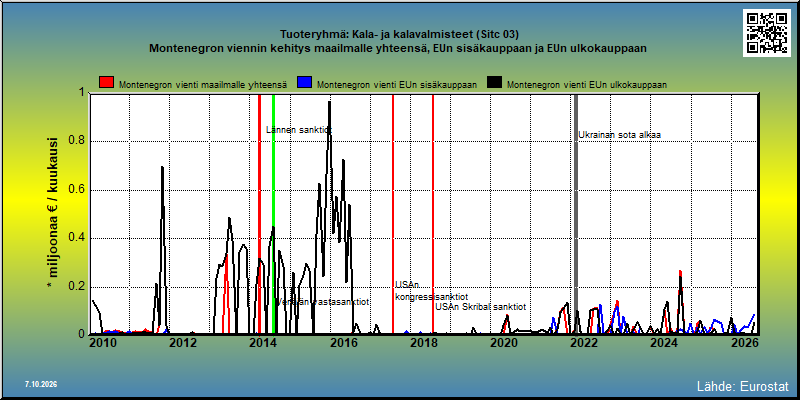The width and height of the screenshot is (800, 400).
Task: Click the chart title 'Tuoteryhmä: Kala- ja kalavalmisteet (Sitc 03)'
Action: 399,35
